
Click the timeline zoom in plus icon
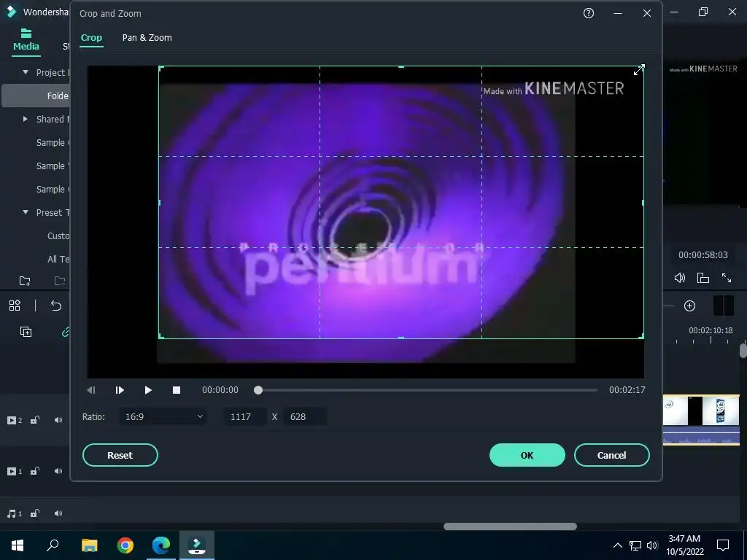pyautogui.click(x=690, y=306)
